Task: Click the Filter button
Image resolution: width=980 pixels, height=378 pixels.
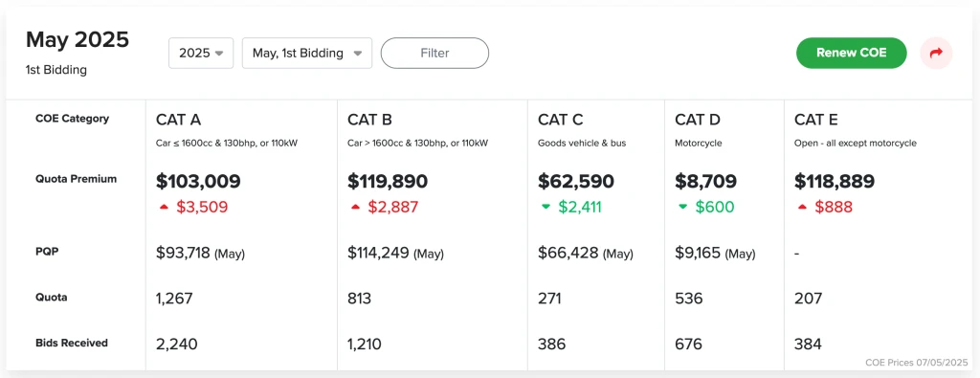Action: pyautogui.click(x=434, y=53)
